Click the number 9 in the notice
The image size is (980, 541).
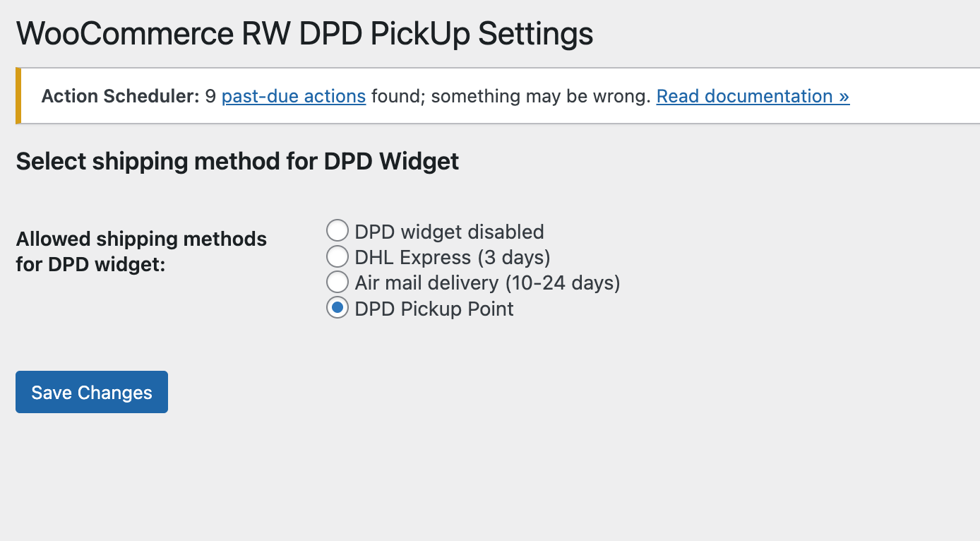(x=210, y=96)
